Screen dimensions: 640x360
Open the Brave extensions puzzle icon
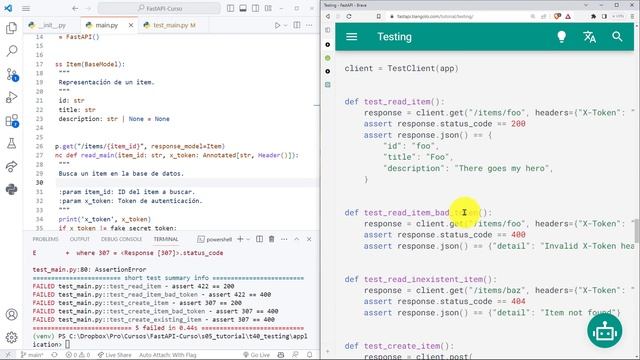pyautogui.click(x=593, y=16)
